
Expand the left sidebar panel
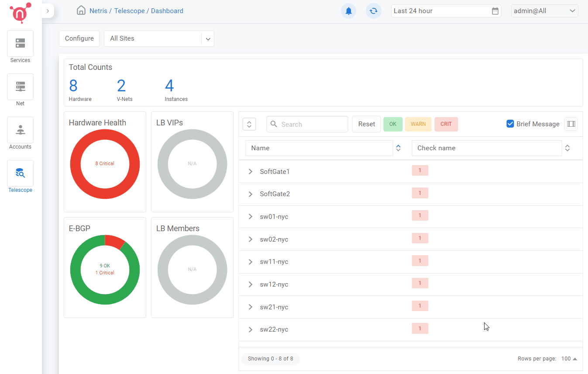(48, 11)
